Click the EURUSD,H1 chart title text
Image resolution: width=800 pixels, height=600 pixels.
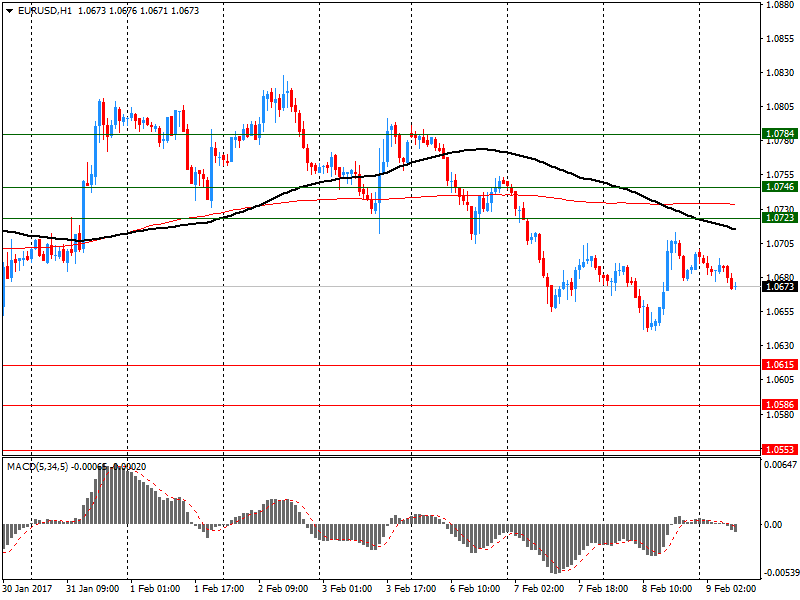click(45, 11)
